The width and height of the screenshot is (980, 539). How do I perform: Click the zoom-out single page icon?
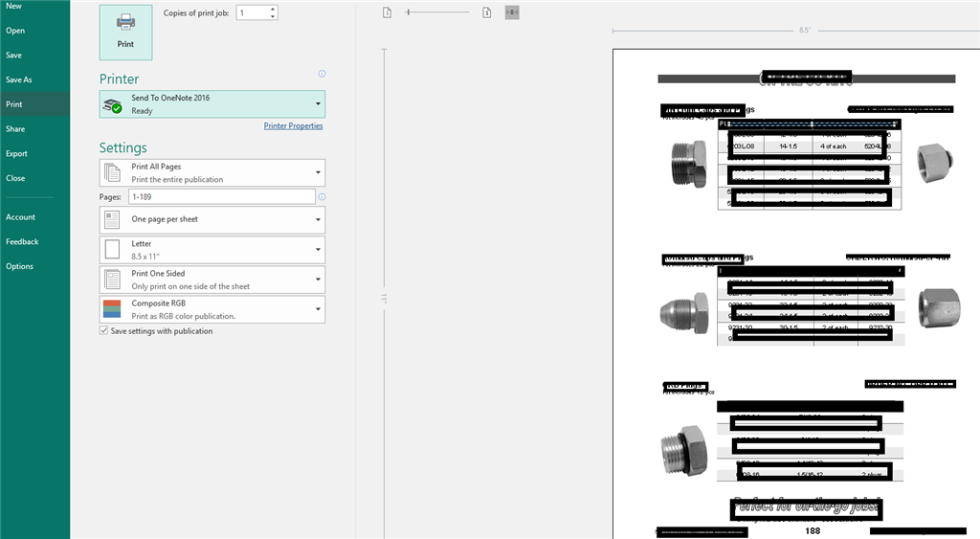[x=387, y=12]
